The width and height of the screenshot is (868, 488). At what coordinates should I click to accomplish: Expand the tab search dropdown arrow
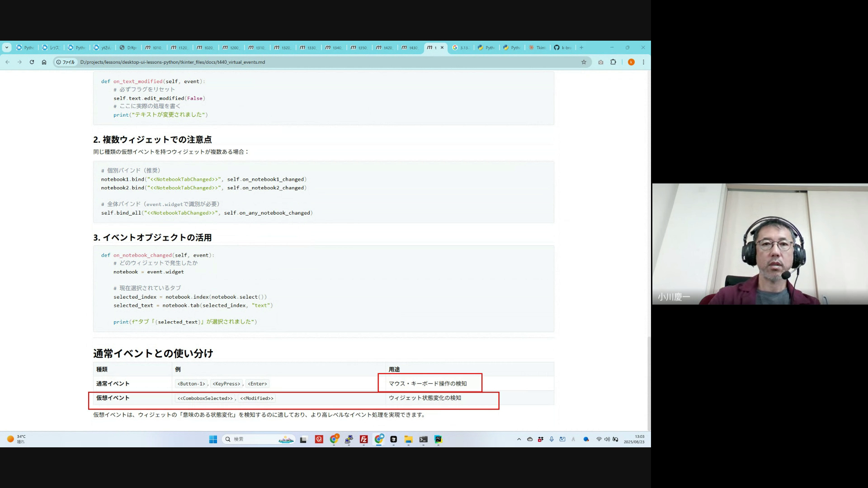point(6,47)
